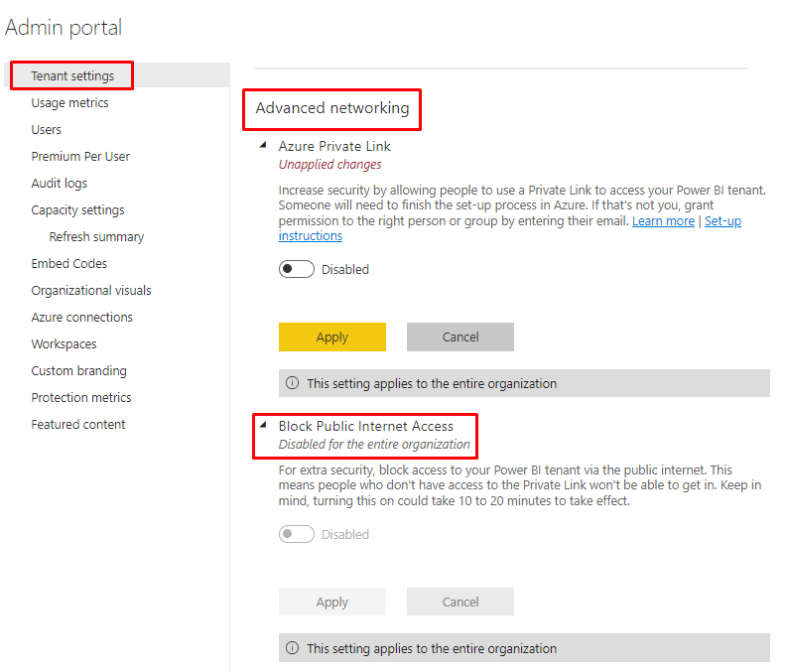Select Premium Per User
This screenshot has height=672, width=787.
pyautogui.click(x=80, y=157)
